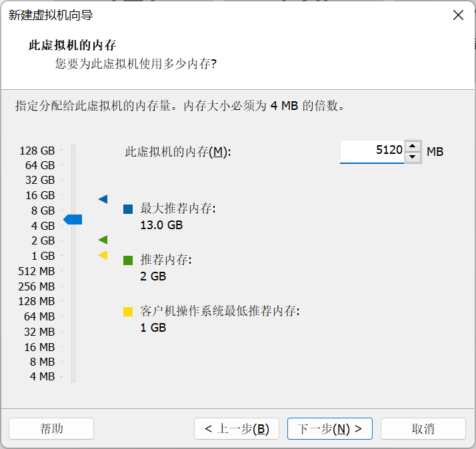476x449 pixels.
Task: Close the new virtual machine wizard window
Action: pyautogui.click(x=458, y=15)
